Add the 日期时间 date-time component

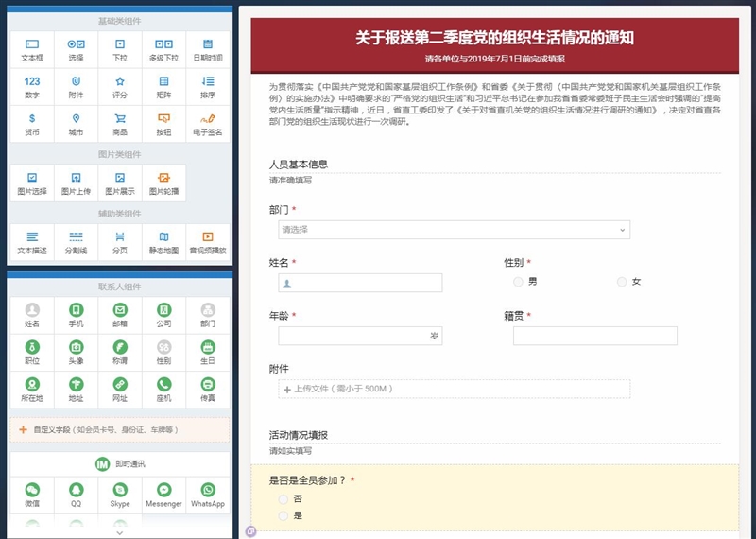(208, 50)
